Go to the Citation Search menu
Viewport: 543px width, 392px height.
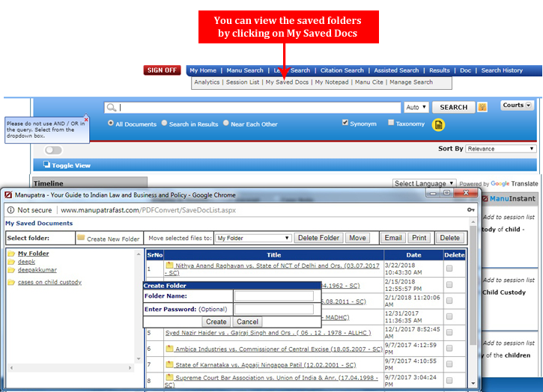342,70
